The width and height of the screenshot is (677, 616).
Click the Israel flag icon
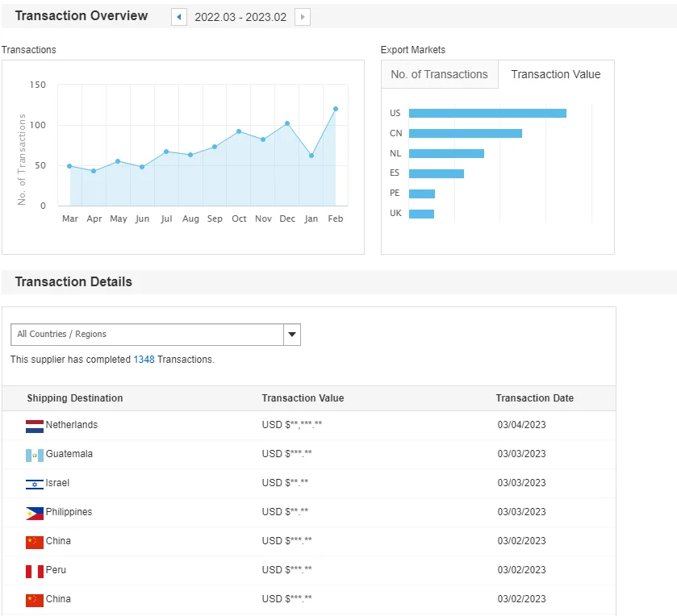(x=34, y=484)
